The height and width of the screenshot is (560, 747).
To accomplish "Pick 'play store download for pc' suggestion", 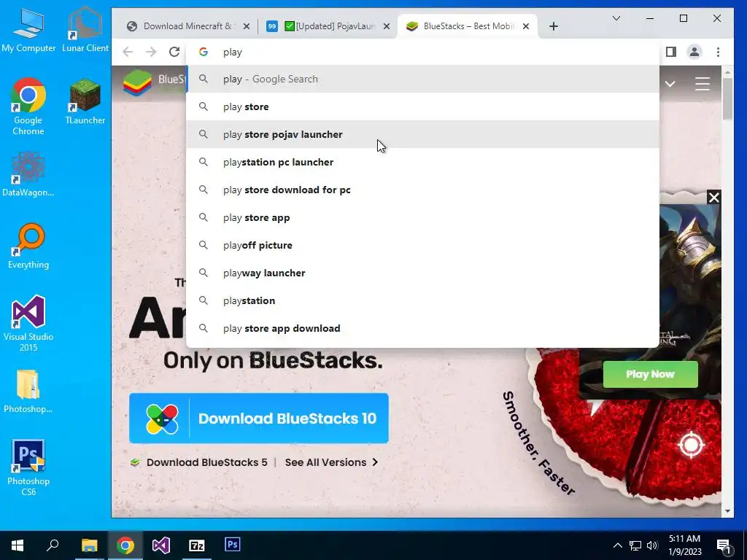I will pyautogui.click(x=422, y=190).
